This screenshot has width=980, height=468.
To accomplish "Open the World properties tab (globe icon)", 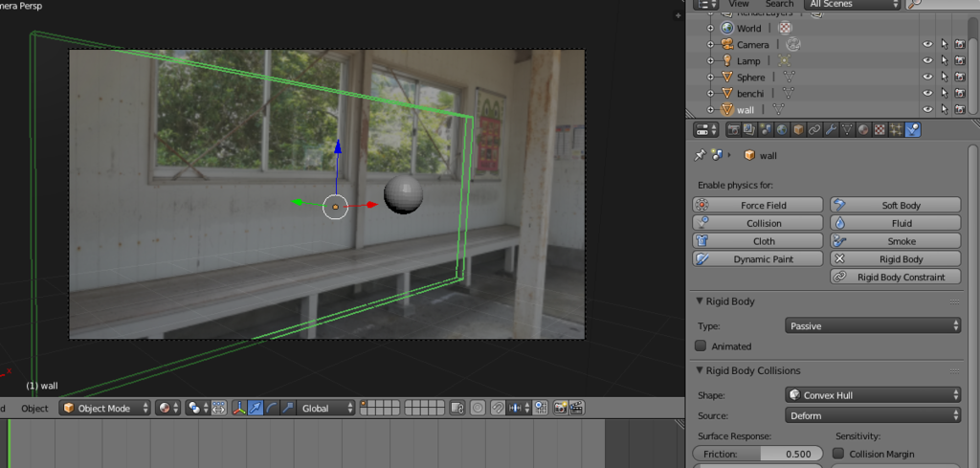I will pyautogui.click(x=782, y=130).
